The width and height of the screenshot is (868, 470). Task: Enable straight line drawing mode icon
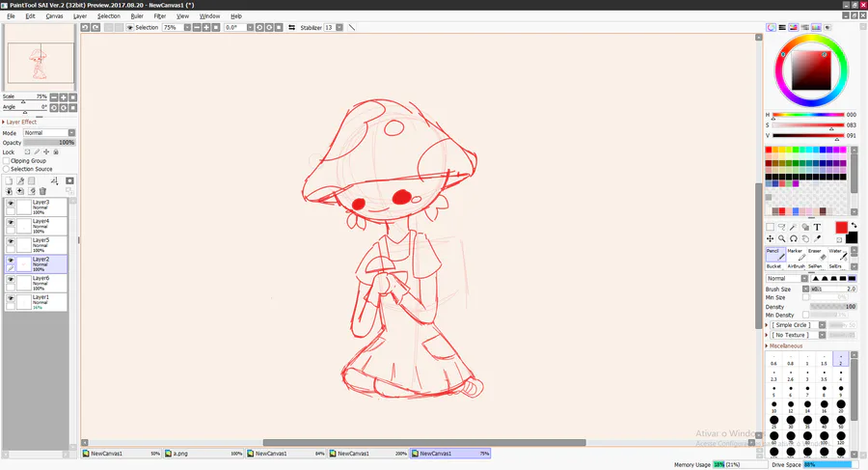tap(351, 27)
